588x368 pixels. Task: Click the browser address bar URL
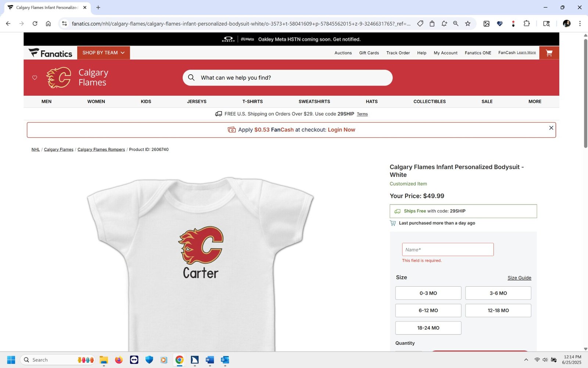[x=241, y=24]
